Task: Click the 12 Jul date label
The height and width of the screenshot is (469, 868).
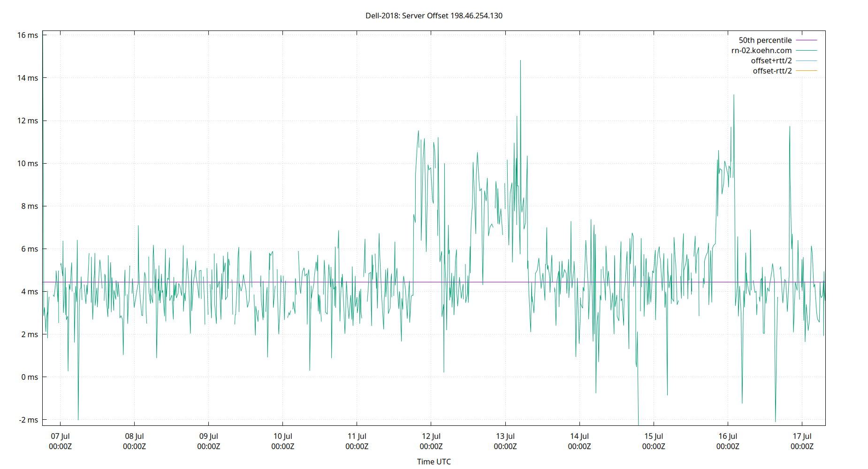Action: pos(430,436)
